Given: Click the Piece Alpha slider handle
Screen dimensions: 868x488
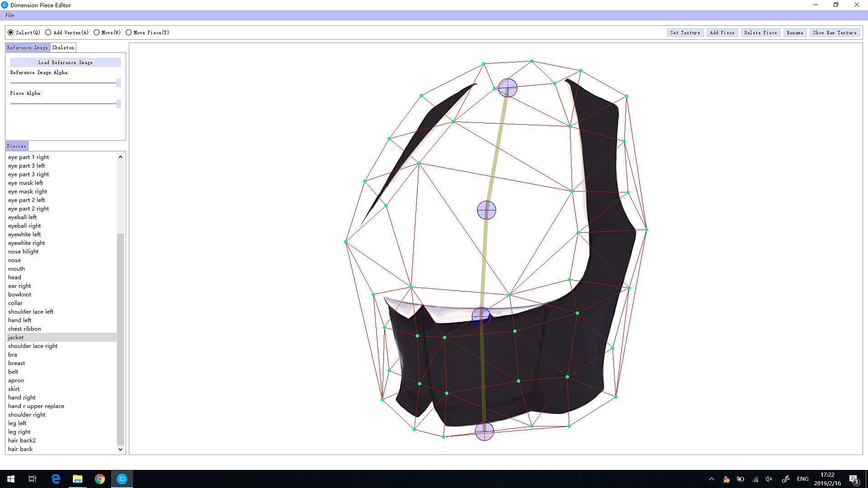Looking at the screenshot, I should [118, 103].
